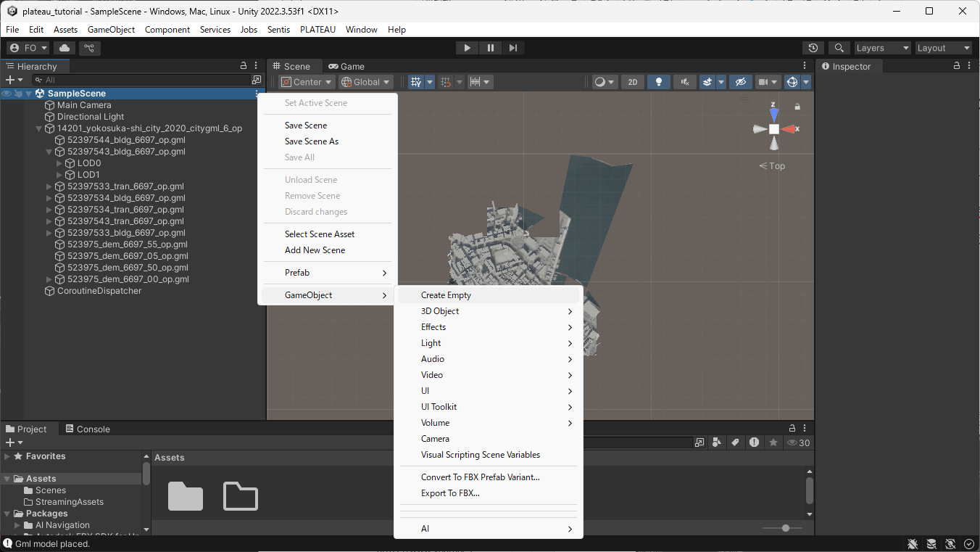
Task: Open the Hierarchy create plus dropdown
Action: [14, 80]
